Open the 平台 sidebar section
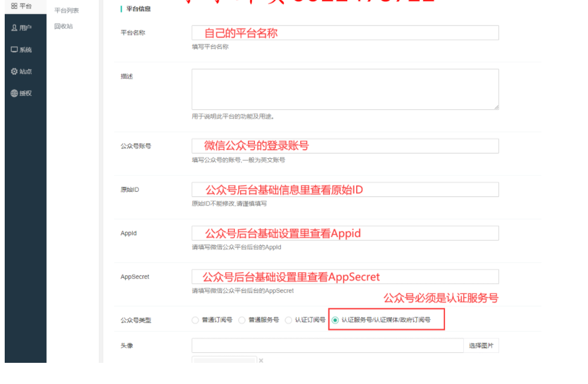Viewport: 588px width, 384px height. (25, 6)
